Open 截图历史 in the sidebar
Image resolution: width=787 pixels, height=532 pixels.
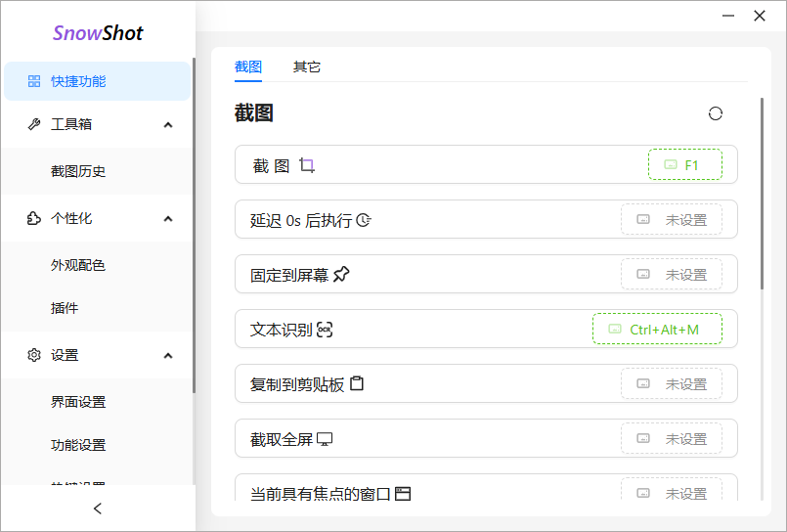click(78, 171)
